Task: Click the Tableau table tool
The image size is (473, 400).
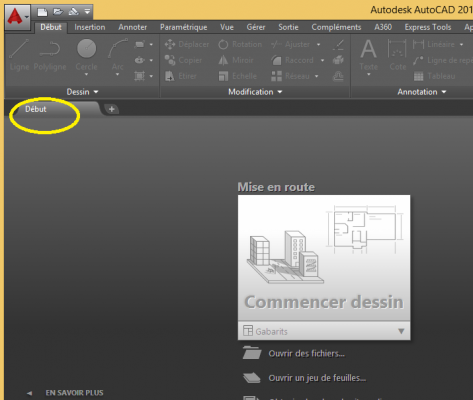Action: point(434,76)
